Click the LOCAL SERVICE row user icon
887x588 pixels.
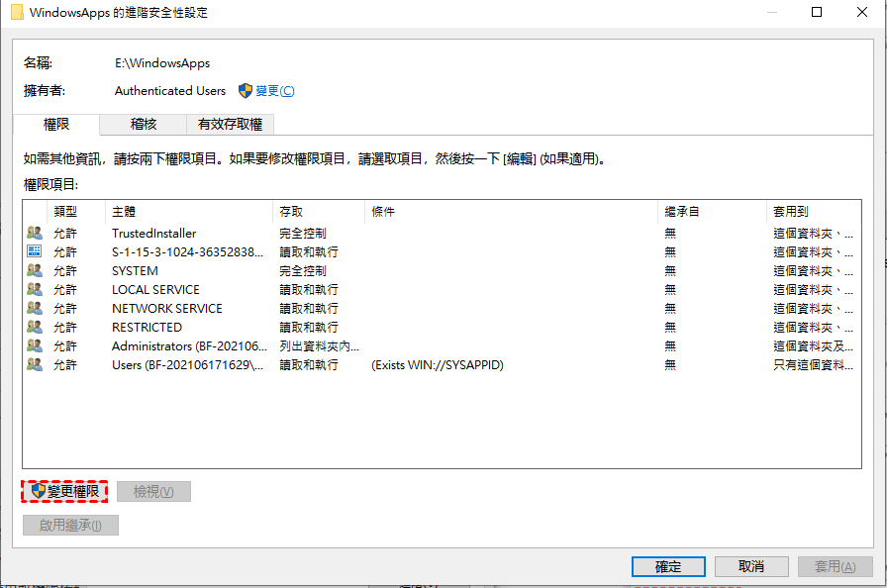[35, 289]
